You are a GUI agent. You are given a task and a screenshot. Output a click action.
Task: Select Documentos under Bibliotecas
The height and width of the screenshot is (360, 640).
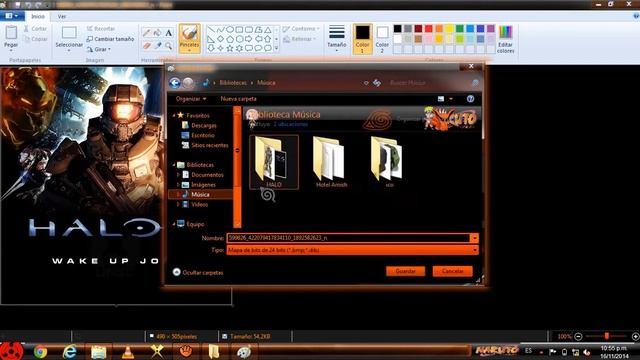click(202, 175)
